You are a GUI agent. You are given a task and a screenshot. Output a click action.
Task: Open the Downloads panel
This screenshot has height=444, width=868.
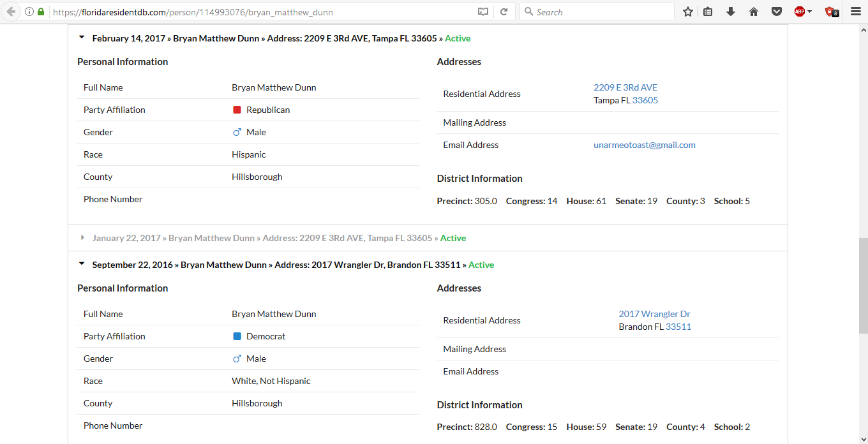(x=731, y=11)
